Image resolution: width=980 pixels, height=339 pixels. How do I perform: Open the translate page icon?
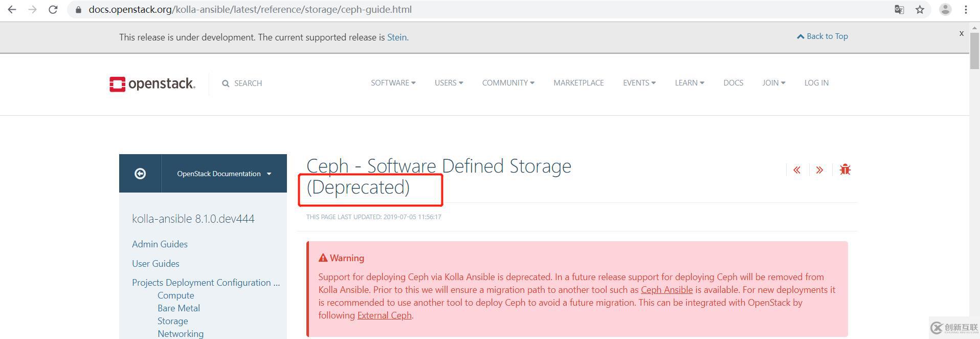coord(899,10)
